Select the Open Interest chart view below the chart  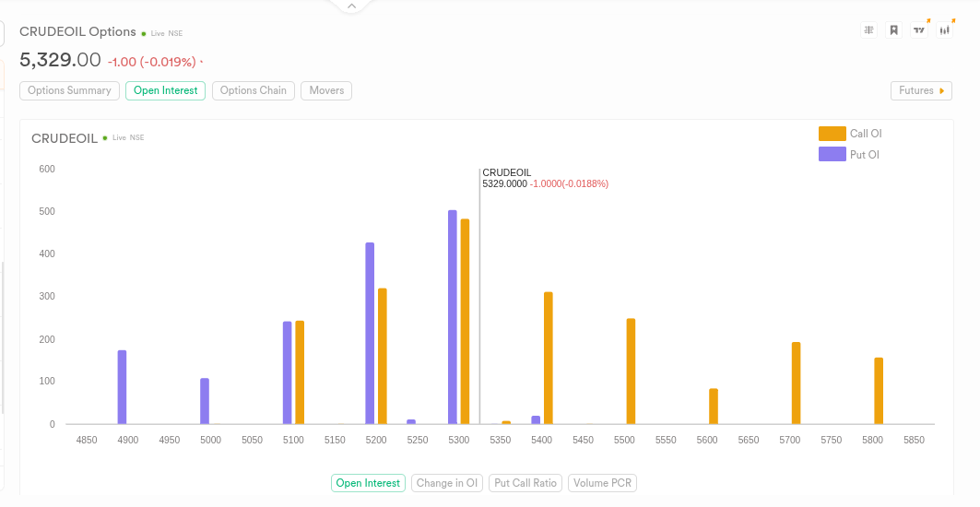coord(368,483)
